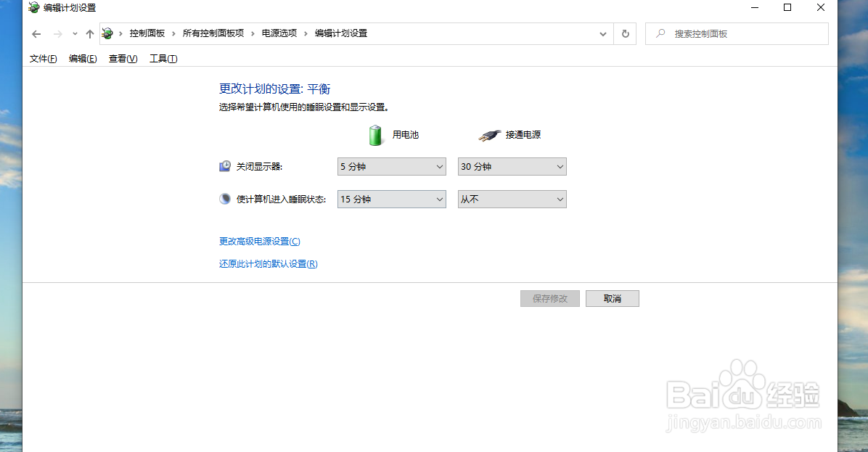
Task: Open the 文件 menu
Action: (x=42, y=59)
